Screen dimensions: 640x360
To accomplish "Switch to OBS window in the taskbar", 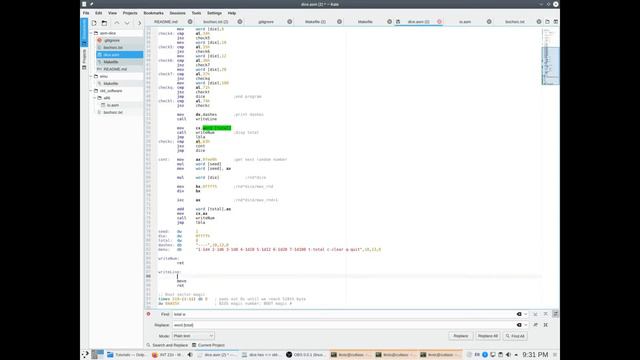I will pos(305,355).
